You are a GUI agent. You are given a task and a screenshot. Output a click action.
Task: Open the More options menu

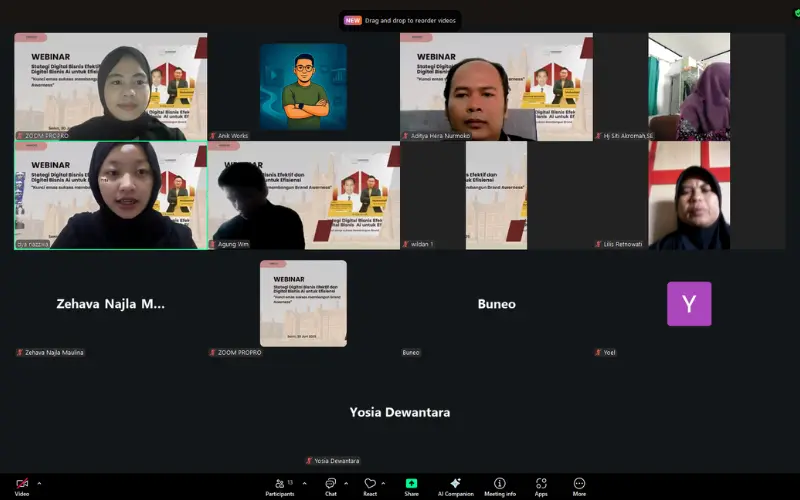click(579, 484)
